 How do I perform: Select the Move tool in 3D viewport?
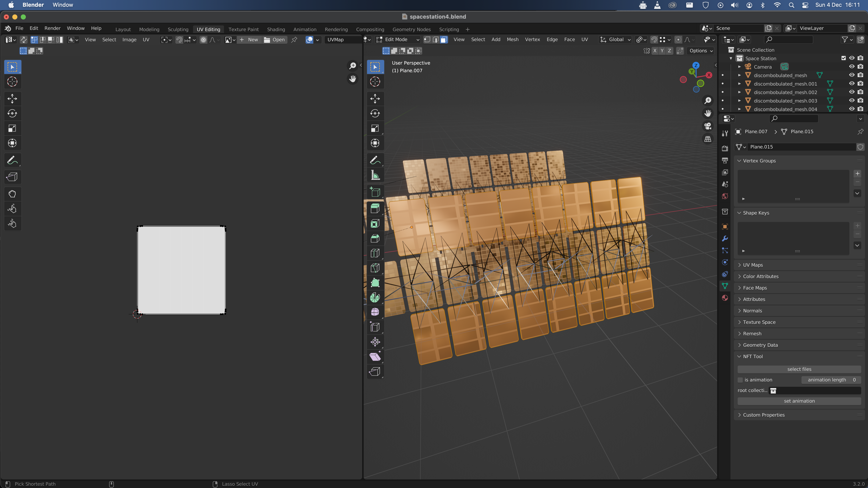[x=375, y=99]
